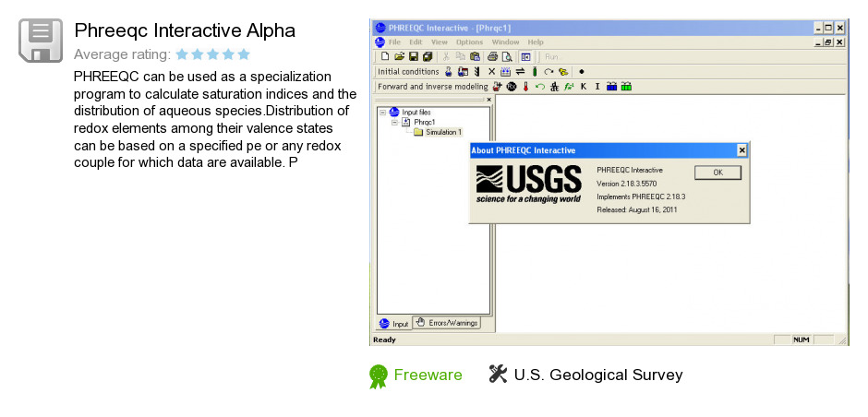Open the Help menu
Screen dimensions: 868x417
point(536,42)
